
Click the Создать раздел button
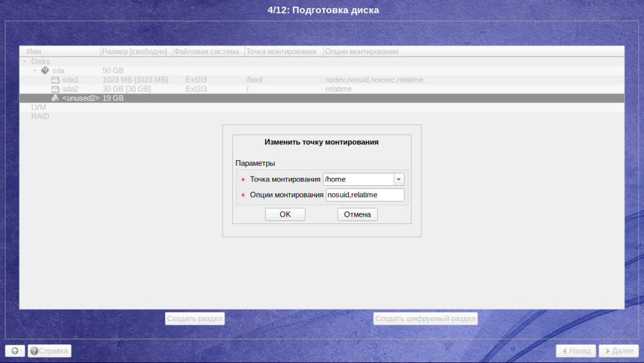point(195,319)
